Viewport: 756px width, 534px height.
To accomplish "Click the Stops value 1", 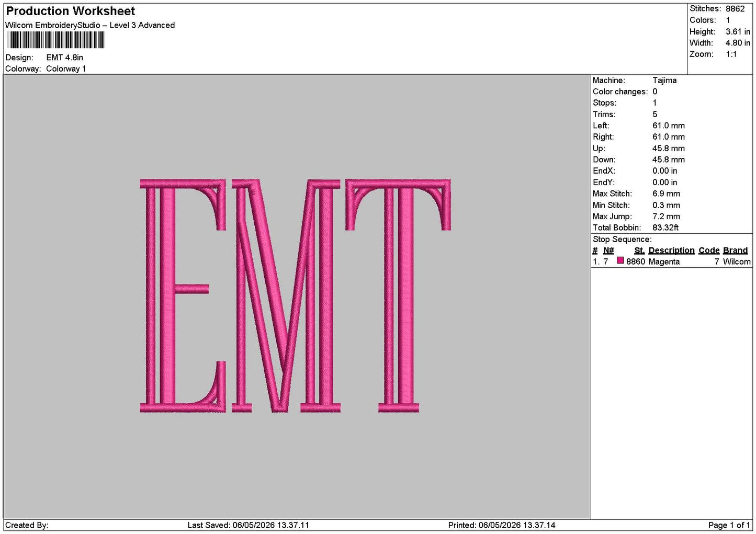I will [x=655, y=103].
